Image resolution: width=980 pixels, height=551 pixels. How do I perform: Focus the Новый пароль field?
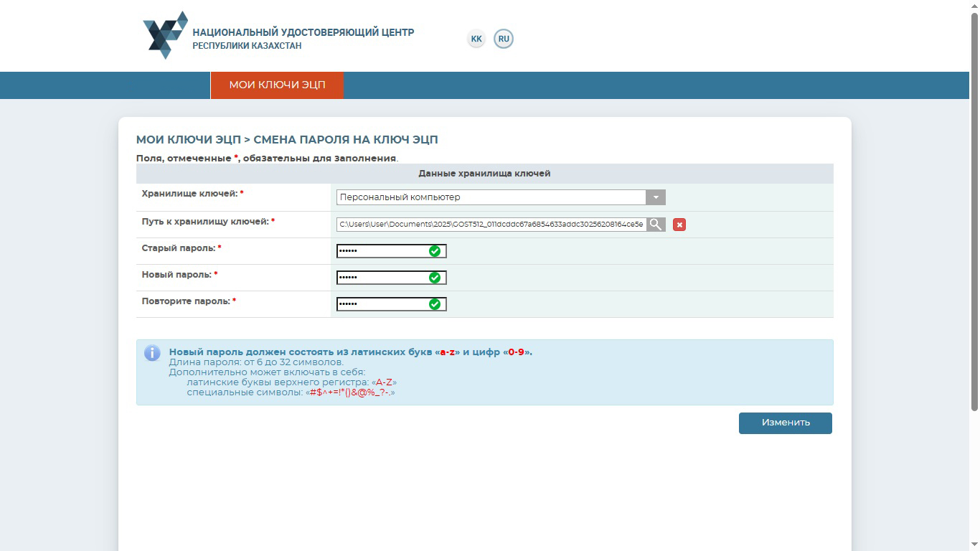coord(382,278)
